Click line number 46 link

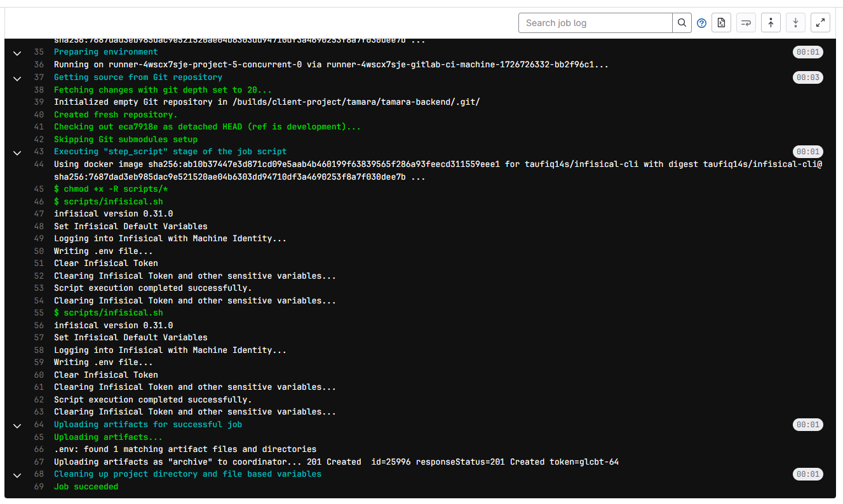click(39, 201)
